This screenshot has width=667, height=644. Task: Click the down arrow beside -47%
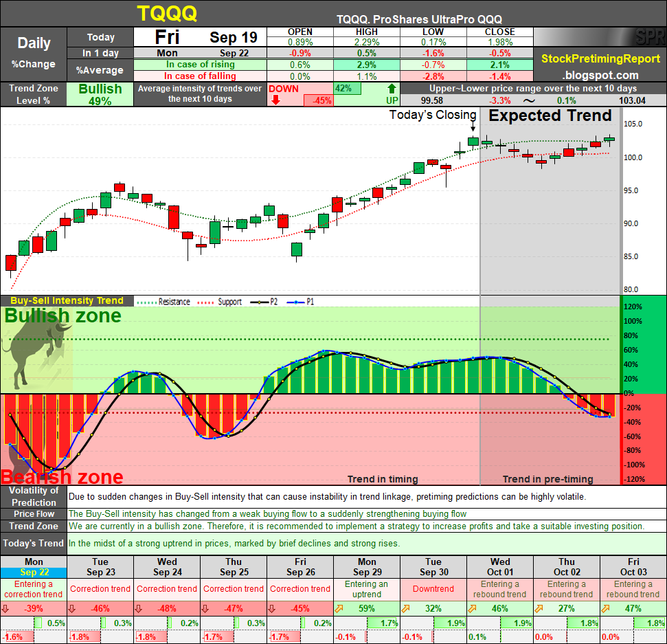205,609
